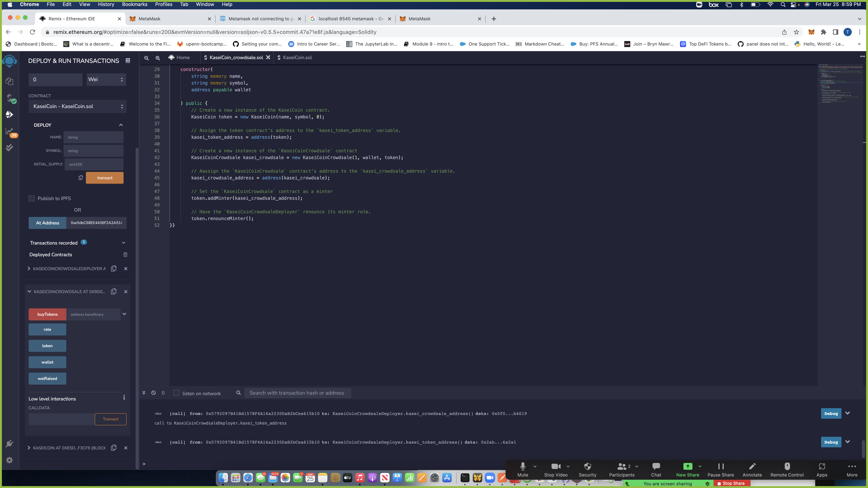This screenshot has height=488, width=868.
Task: Zoom out the editor font
Action: click(x=147, y=58)
